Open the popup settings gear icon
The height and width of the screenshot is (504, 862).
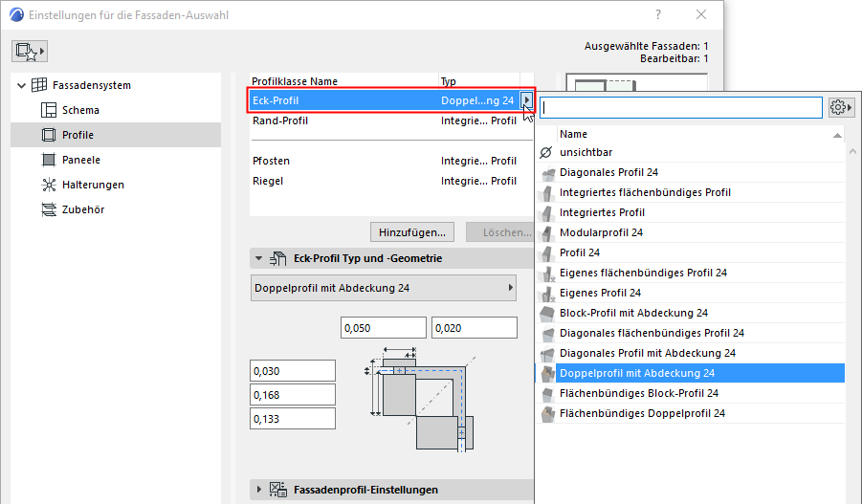click(841, 107)
